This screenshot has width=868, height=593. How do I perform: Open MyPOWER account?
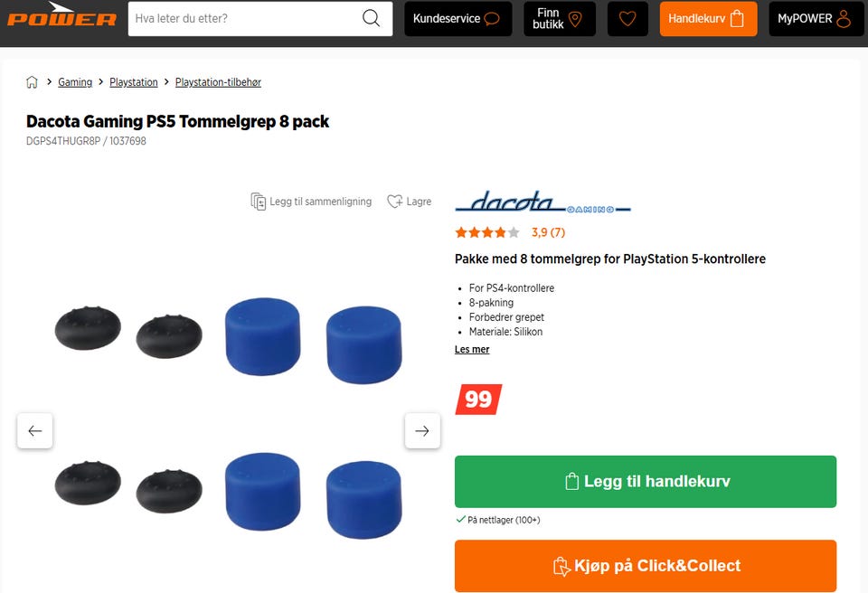(816, 19)
